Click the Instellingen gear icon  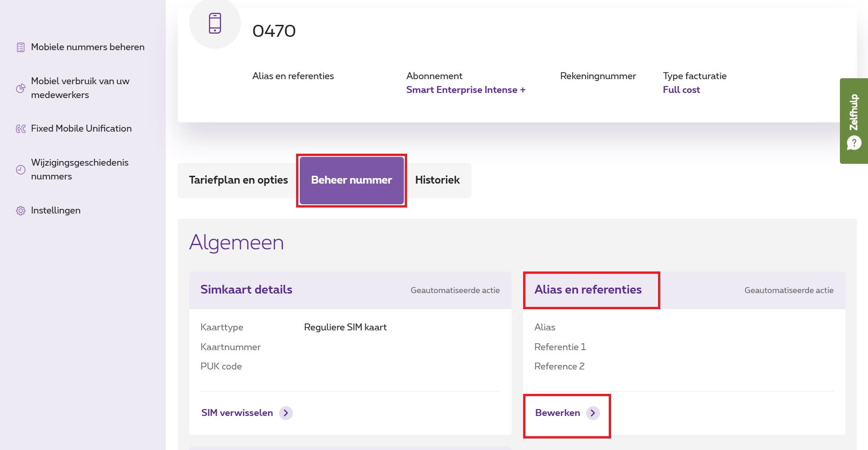[21, 211]
